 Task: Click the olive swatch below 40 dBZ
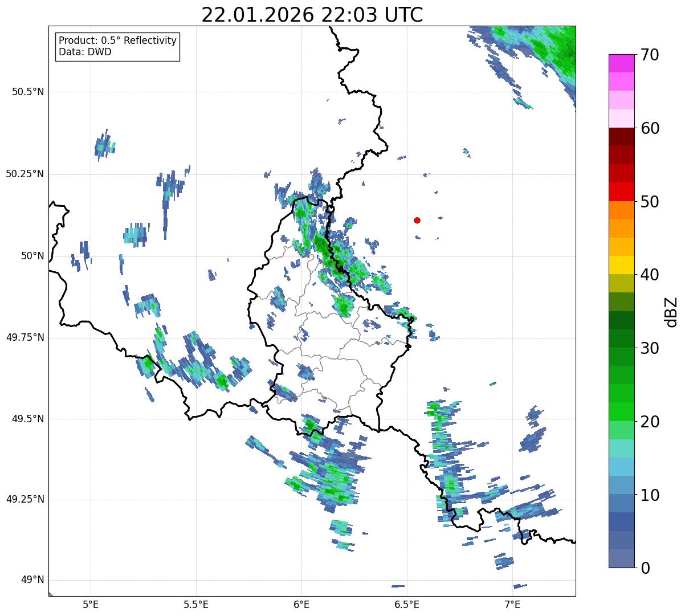coord(622,283)
